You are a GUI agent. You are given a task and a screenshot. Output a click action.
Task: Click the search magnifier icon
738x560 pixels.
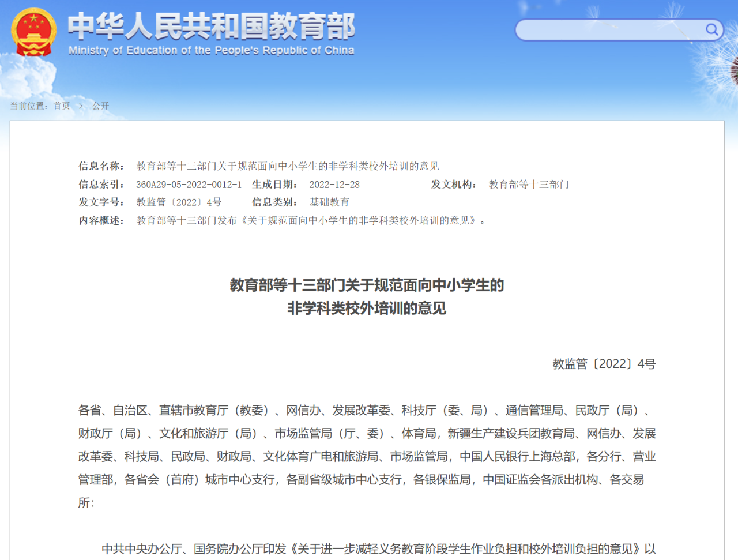(x=712, y=29)
